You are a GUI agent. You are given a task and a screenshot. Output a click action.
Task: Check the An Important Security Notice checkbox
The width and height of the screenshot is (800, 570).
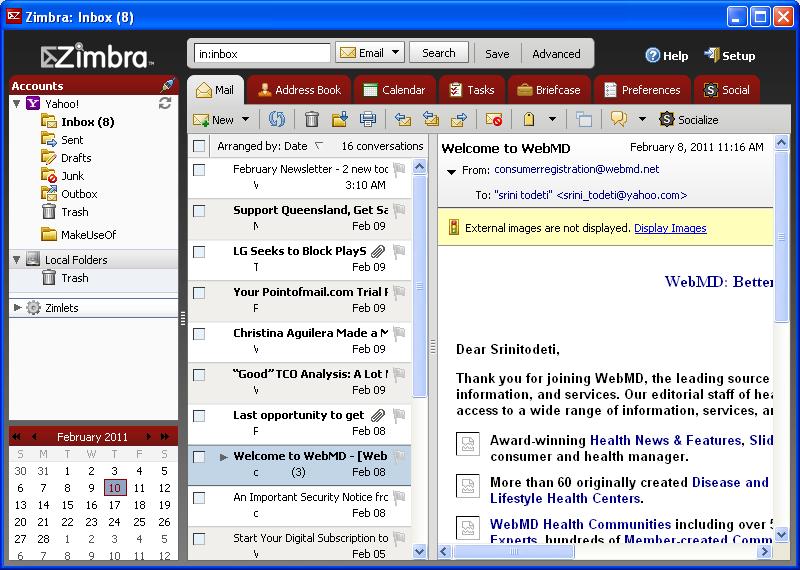click(199, 498)
